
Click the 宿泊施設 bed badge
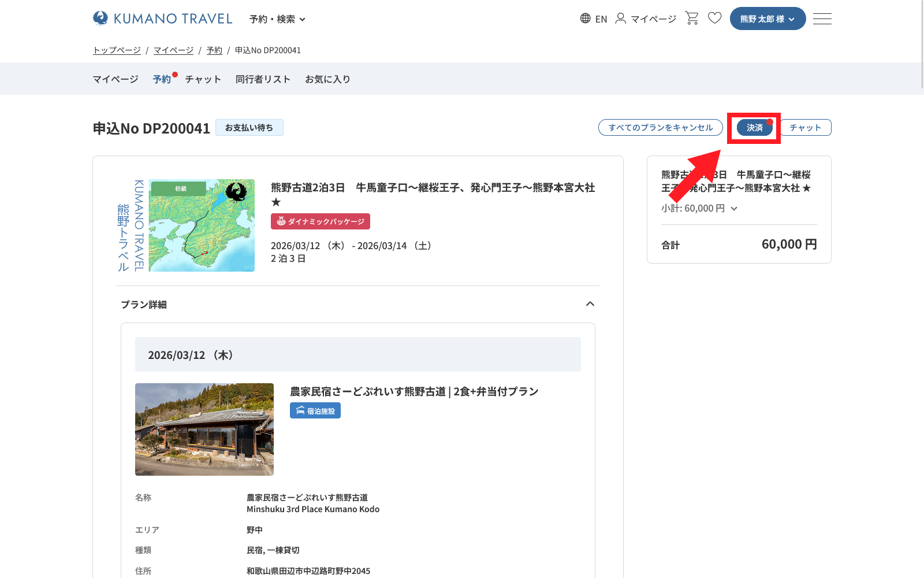tap(315, 411)
